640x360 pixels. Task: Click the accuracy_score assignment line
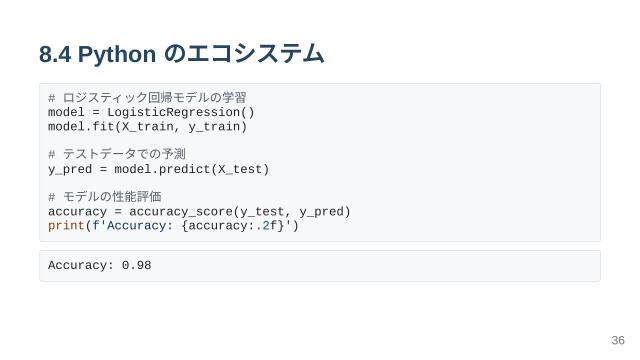coord(199,212)
